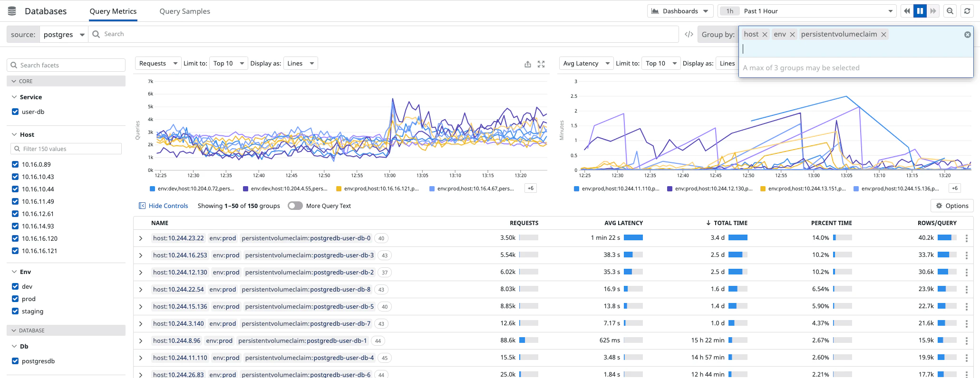This screenshot has height=378, width=980.
Task: Open row menu for postgredb-user-db-2
Action: pos(966,273)
